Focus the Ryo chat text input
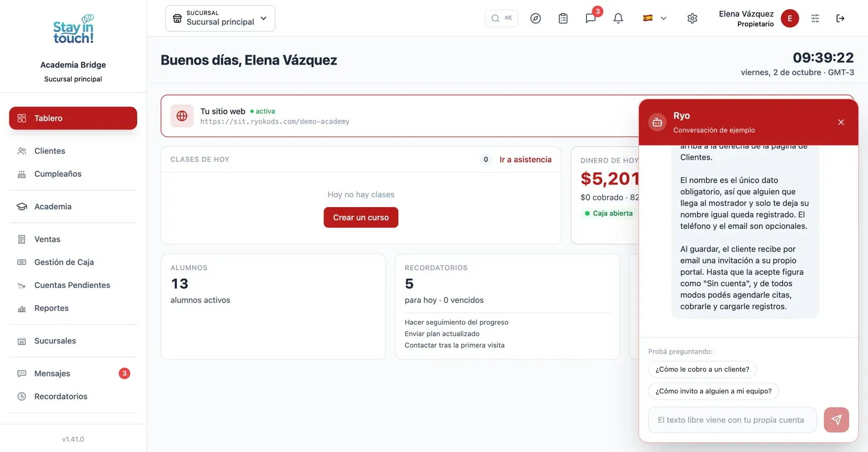This screenshot has height=452, width=868. coord(732,420)
